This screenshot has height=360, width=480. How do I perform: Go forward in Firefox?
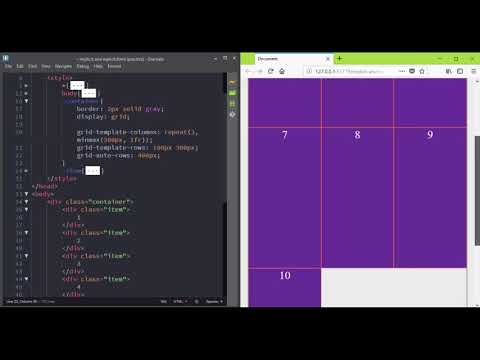point(260,71)
